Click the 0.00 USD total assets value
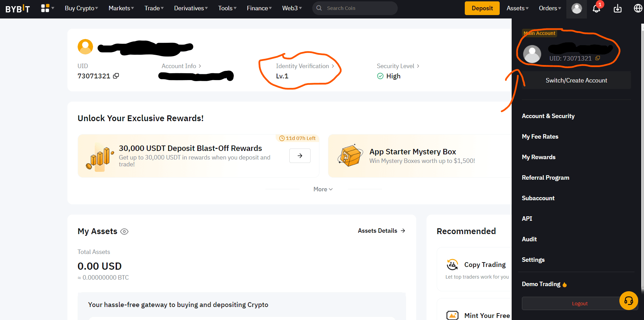The width and height of the screenshot is (644, 320). click(100, 266)
